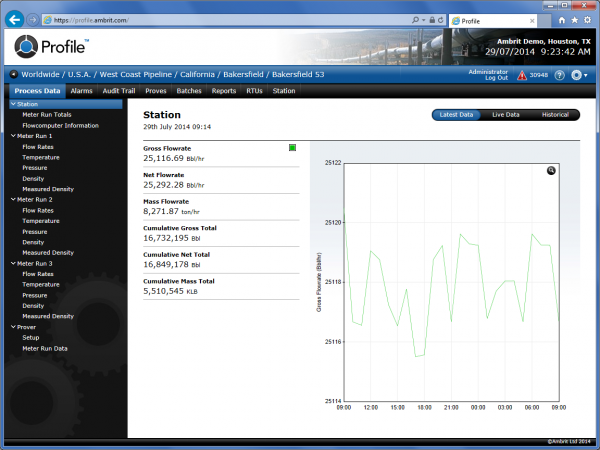Switch to the Alarms tab

[x=82, y=91]
